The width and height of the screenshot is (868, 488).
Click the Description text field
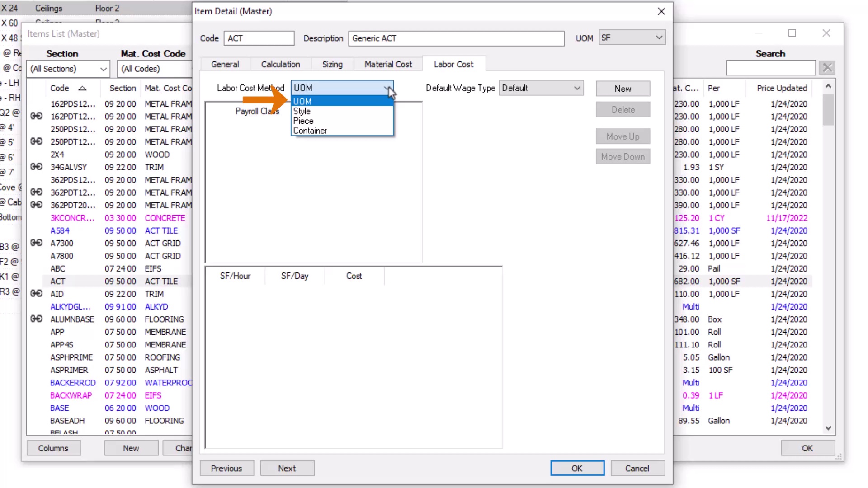point(456,38)
